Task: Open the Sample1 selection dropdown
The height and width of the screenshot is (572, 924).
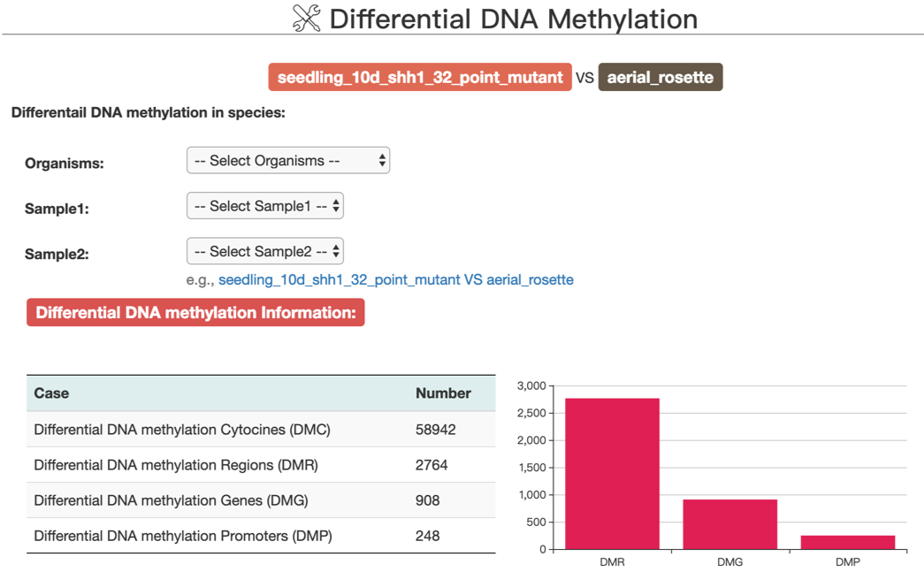Action: (x=264, y=205)
